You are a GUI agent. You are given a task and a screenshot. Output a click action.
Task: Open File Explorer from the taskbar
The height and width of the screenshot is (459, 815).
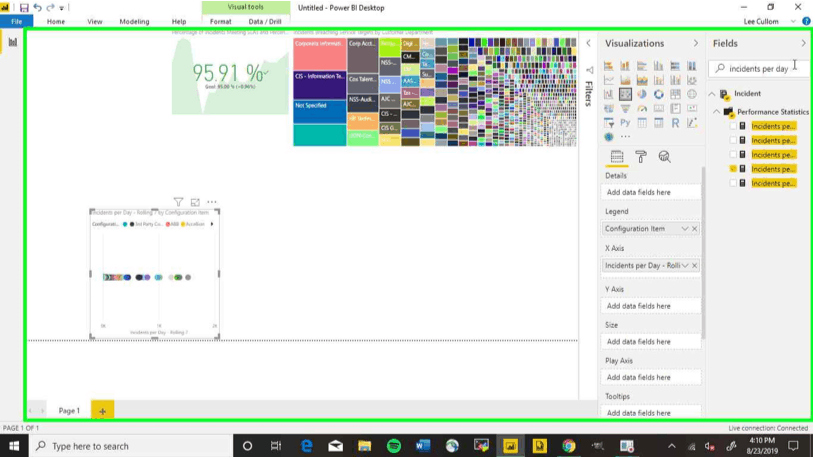click(x=364, y=446)
